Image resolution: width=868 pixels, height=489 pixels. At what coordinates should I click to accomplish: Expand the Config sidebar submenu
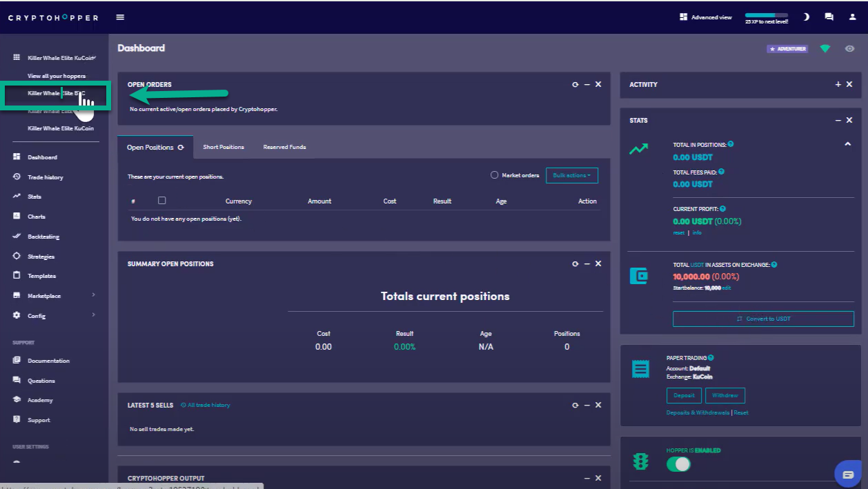[x=93, y=315]
